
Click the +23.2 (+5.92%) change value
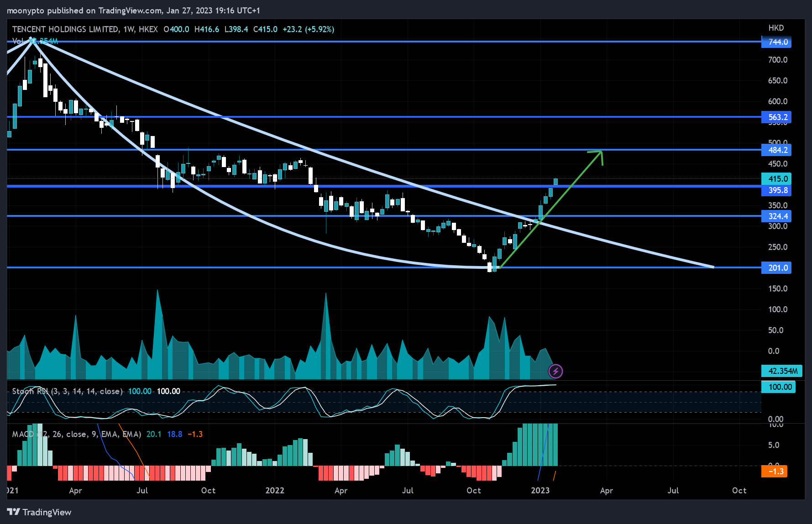coord(309,29)
